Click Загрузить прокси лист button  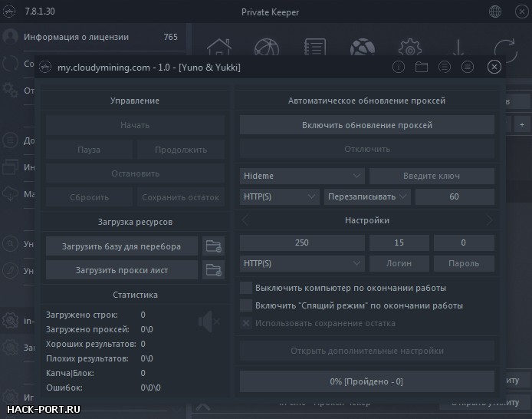[121, 270]
